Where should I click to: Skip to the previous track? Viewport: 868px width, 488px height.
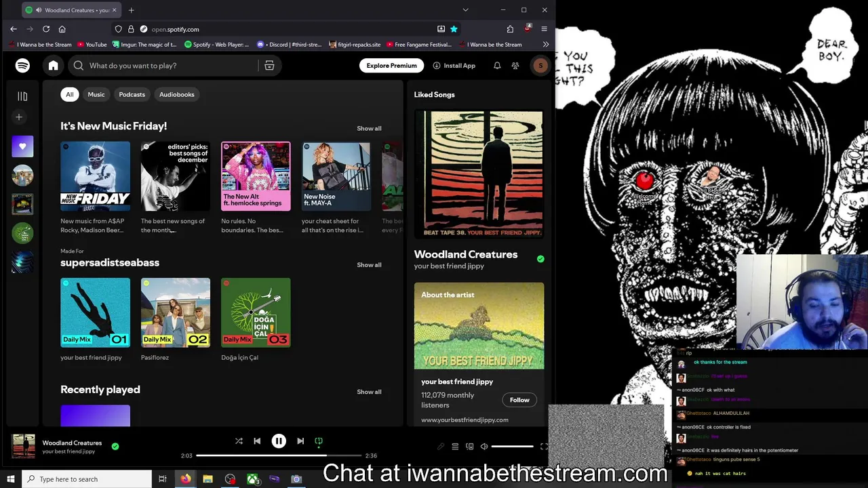point(257,441)
